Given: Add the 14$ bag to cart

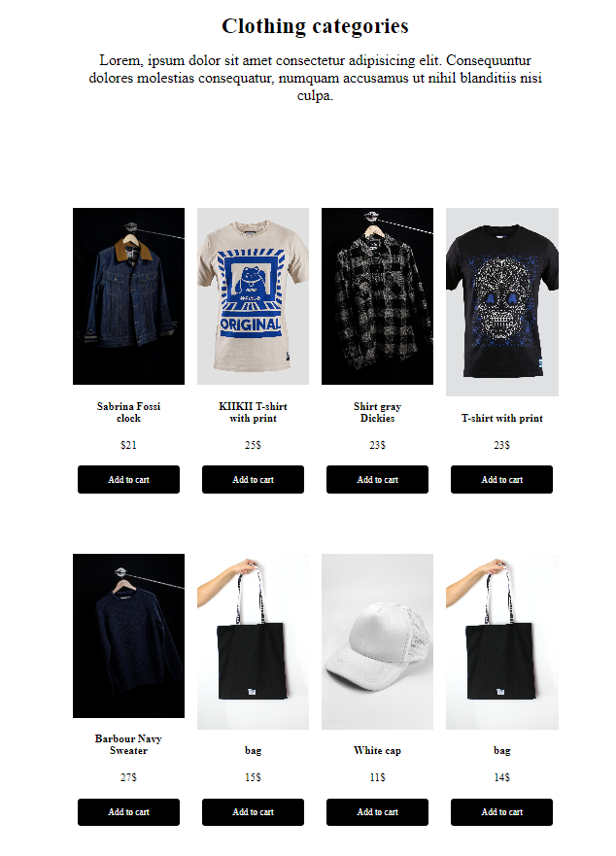Looking at the screenshot, I should point(502,811).
